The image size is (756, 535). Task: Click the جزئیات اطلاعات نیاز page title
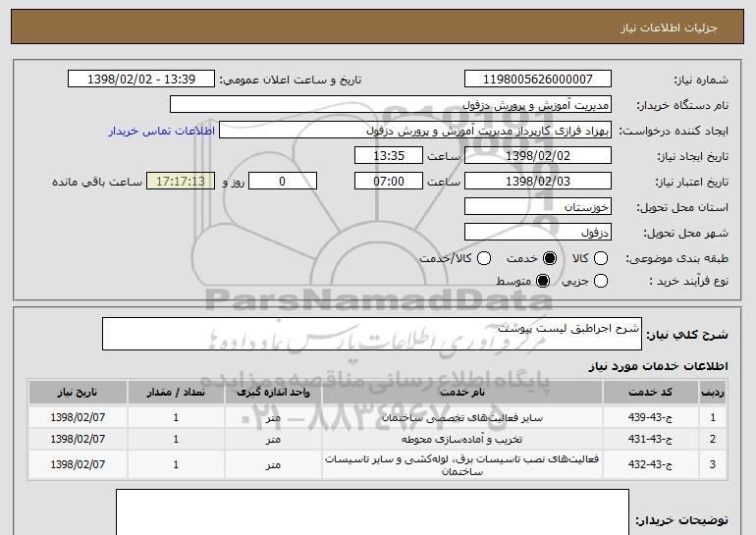click(669, 27)
